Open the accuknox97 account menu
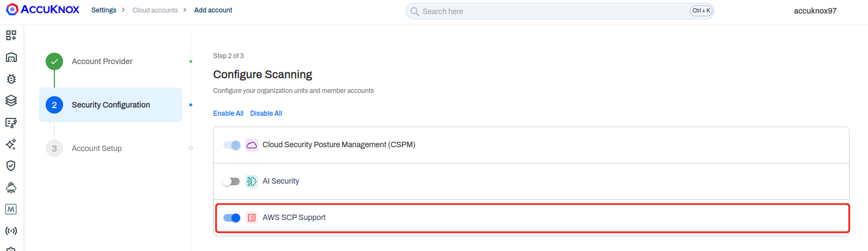Viewport: 868px width, 251px height. 815,11
